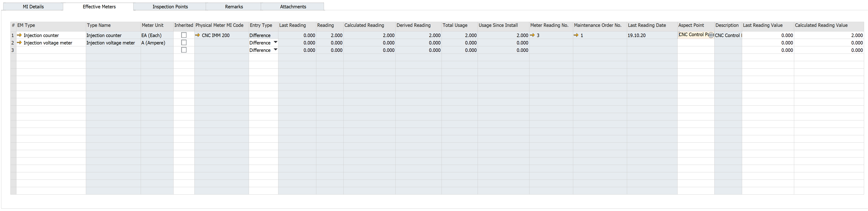The width and height of the screenshot is (868, 211).
Task: Click Aspect Point cell for Injection voltage meter
Action: coord(695,42)
